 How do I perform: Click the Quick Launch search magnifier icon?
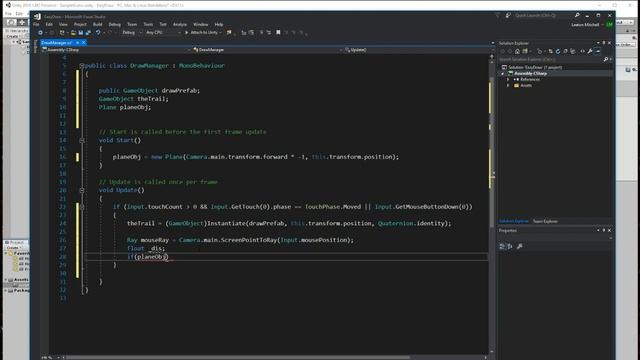coord(577,16)
